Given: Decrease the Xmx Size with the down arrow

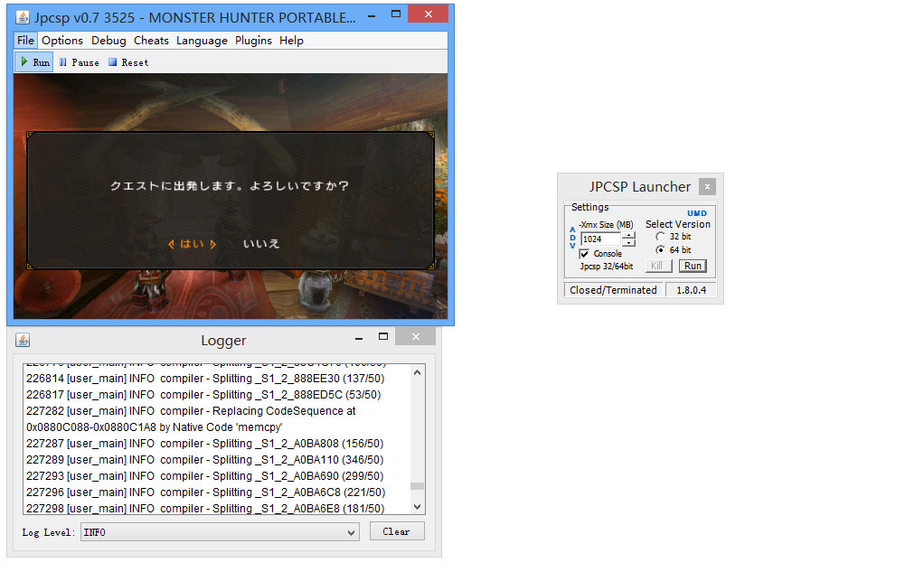Looking at the screenshot, I should (629, 243).
